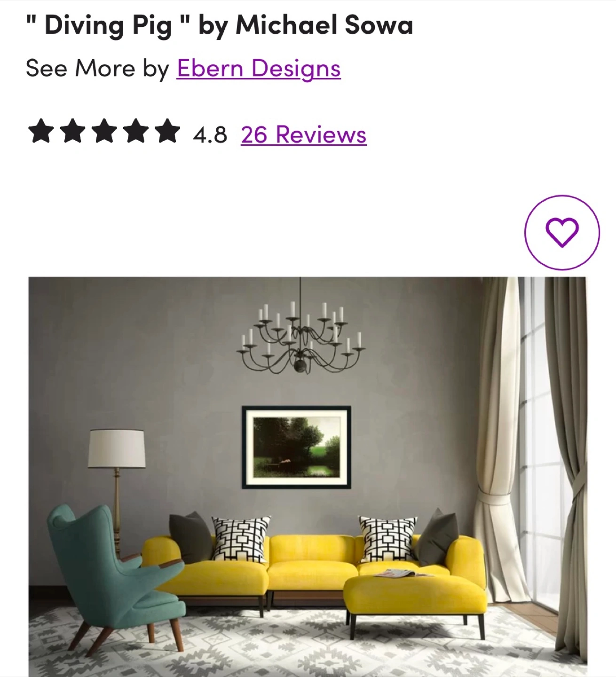Open the framed Diving Pig artwork in photo
Screen dimensions: 616x677
coord(296,447)
